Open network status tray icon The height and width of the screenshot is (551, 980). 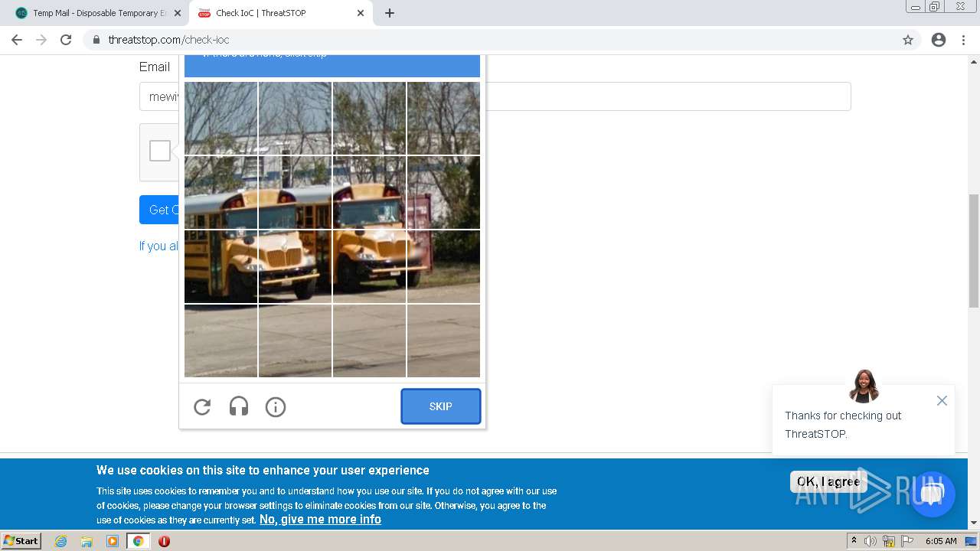coord(889,541)
